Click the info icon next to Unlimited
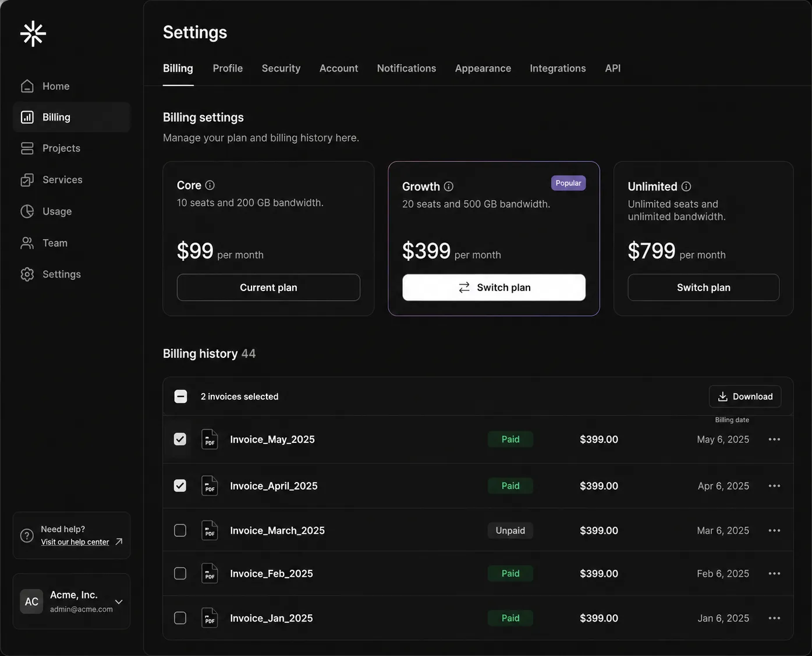Screen dimensions: 812x656 pos(686,186)
